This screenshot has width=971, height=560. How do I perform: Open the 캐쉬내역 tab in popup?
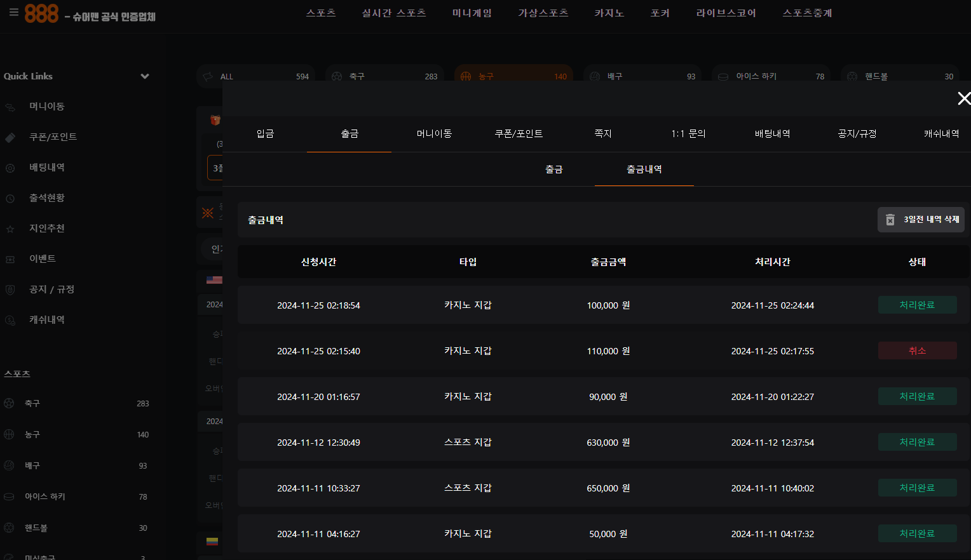pos(942,134)
